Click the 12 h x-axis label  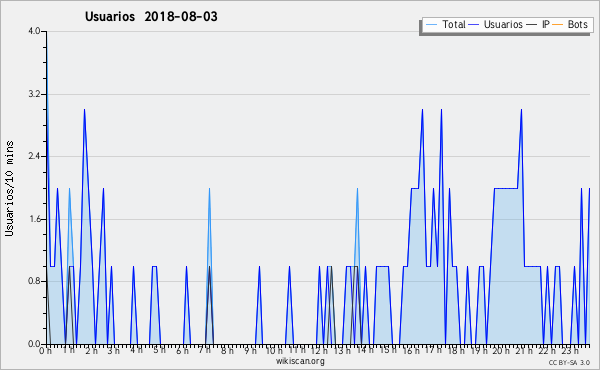point(319,350)
